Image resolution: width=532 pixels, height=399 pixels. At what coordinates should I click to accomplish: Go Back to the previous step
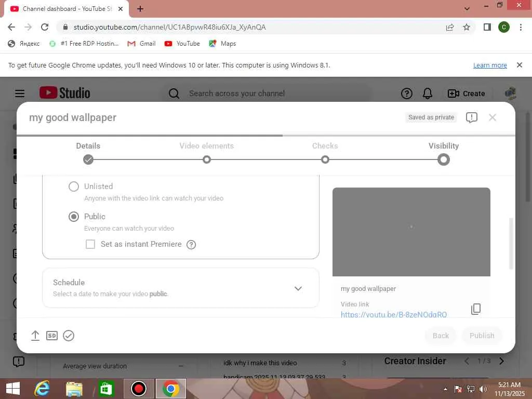(x=441, y=336)
